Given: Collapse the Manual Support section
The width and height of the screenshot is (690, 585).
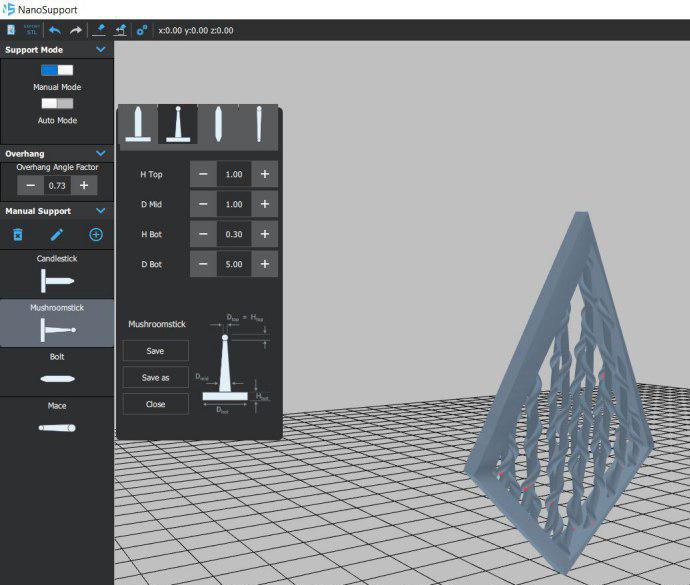Looking at the screenshot, I should 101,211.
